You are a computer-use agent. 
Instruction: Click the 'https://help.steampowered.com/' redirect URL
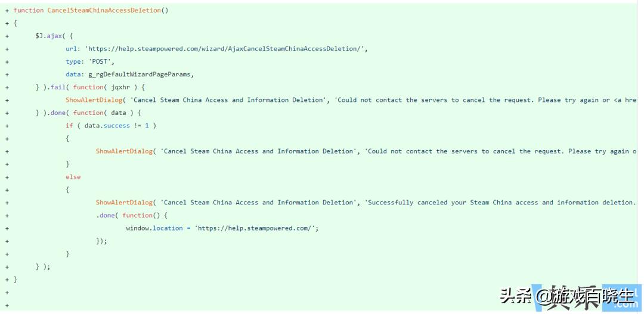click(x=256, y=228)
